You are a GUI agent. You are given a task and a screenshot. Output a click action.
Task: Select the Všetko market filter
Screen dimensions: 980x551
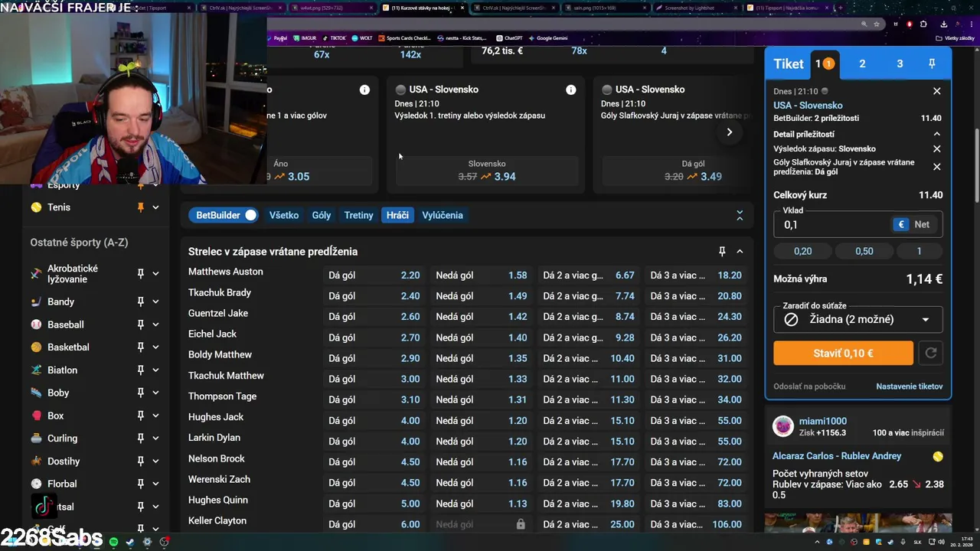(284, 215)
